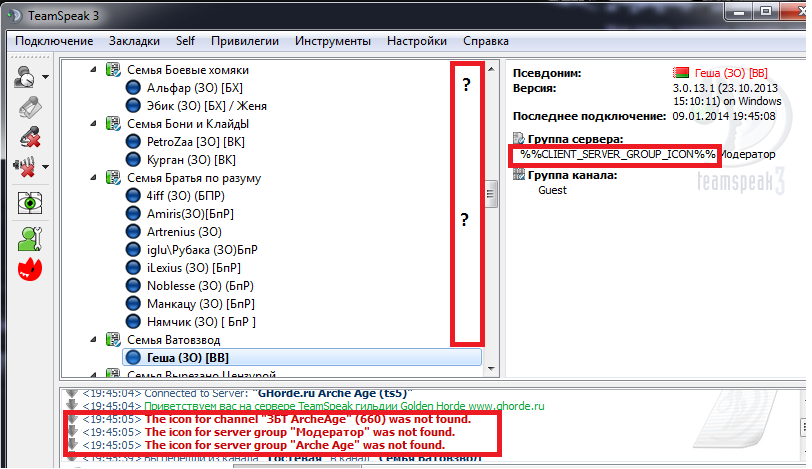812x469 pixels.
Task: Click the flag next to Геша pseudonym
Action: (x=680, y=72)
